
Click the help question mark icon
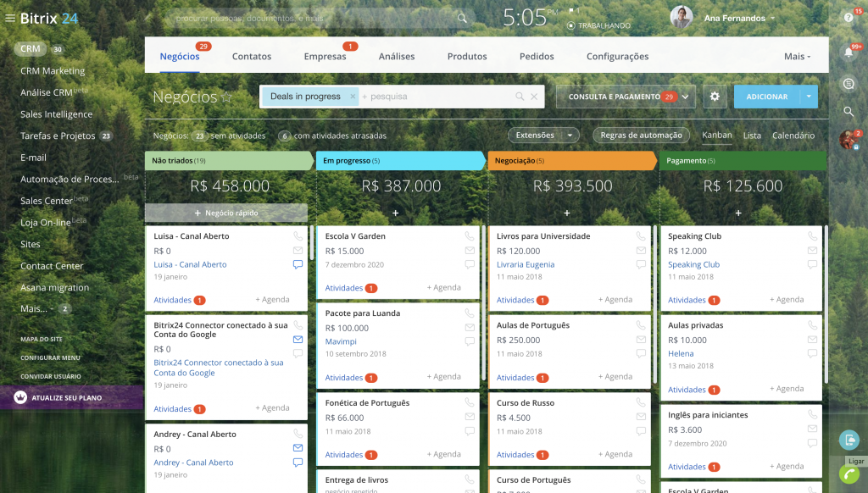(848, 17)
